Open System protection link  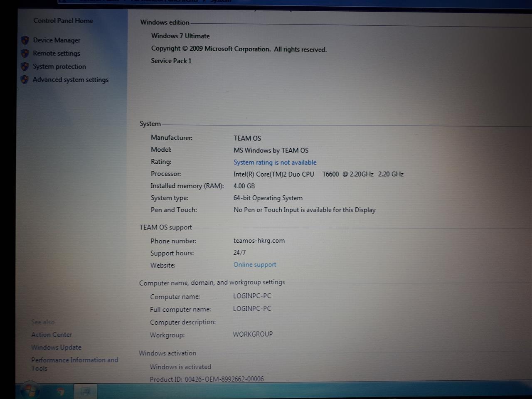point(59,66)
